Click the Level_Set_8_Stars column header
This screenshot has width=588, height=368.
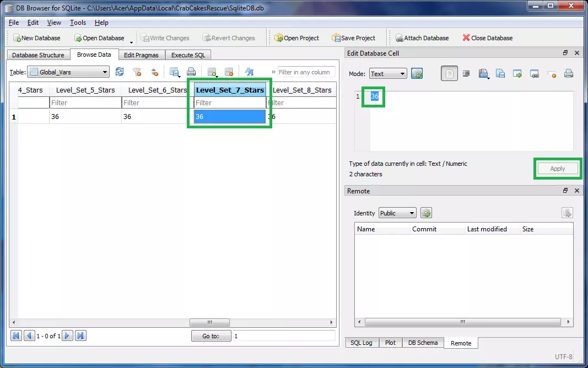(x=302, y=90)
